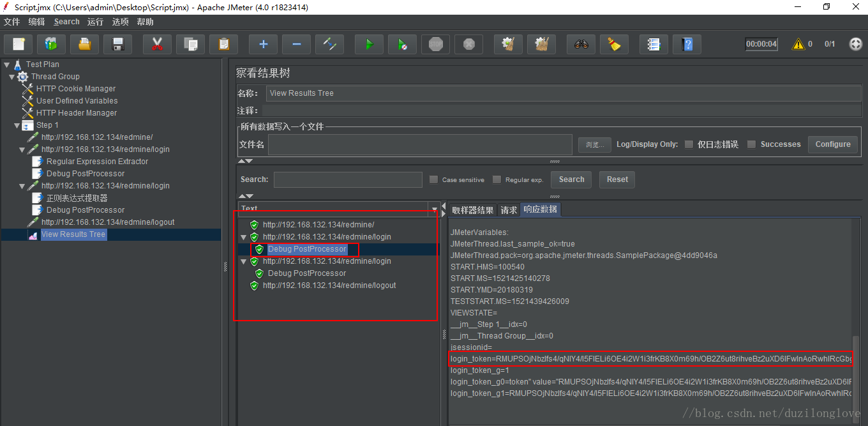Select redmine/logout sampler in test plan tree
The width and height of the screenshot is (868, 426).
pos(108,222)
